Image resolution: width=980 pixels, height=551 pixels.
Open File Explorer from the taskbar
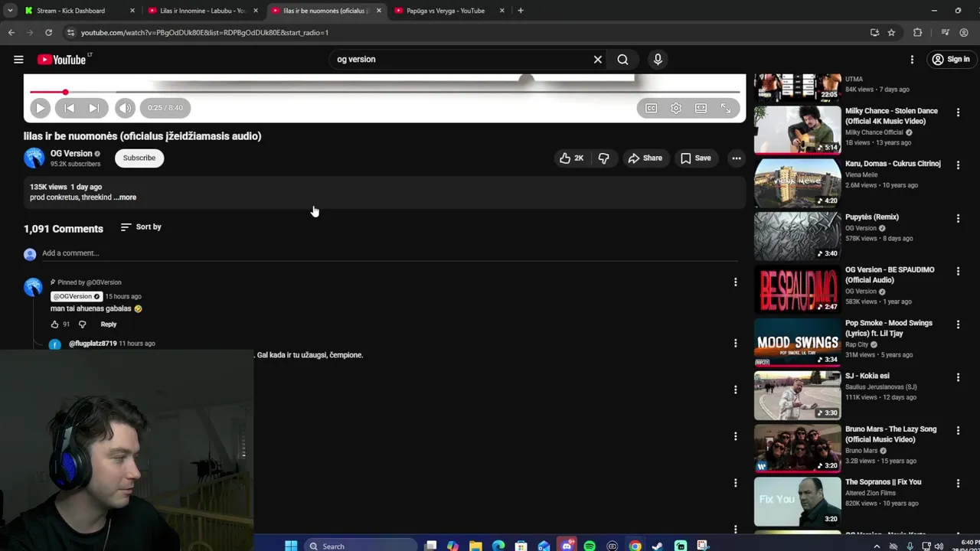pyautogui.click(x=475, y=546)
